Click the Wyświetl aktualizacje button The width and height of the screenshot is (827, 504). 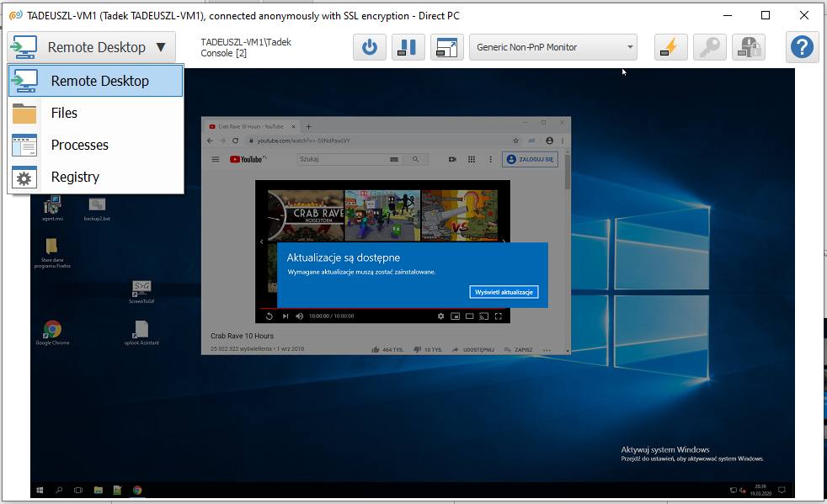tap(504, 292)
